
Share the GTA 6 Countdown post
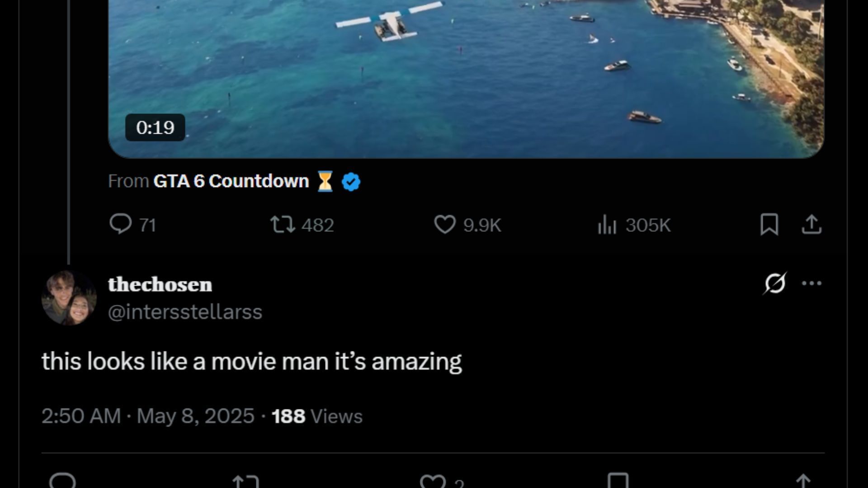coord(811,225)
